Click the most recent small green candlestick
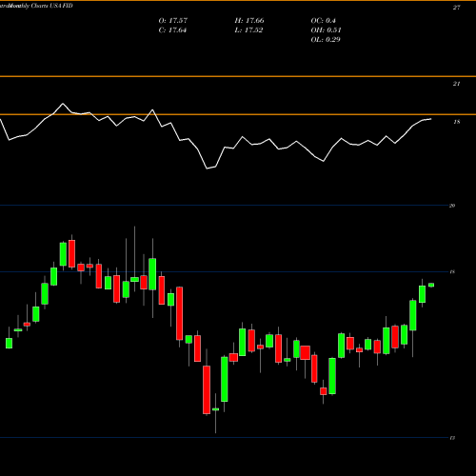This screenshot has height=476, width=476. [431, 285]
